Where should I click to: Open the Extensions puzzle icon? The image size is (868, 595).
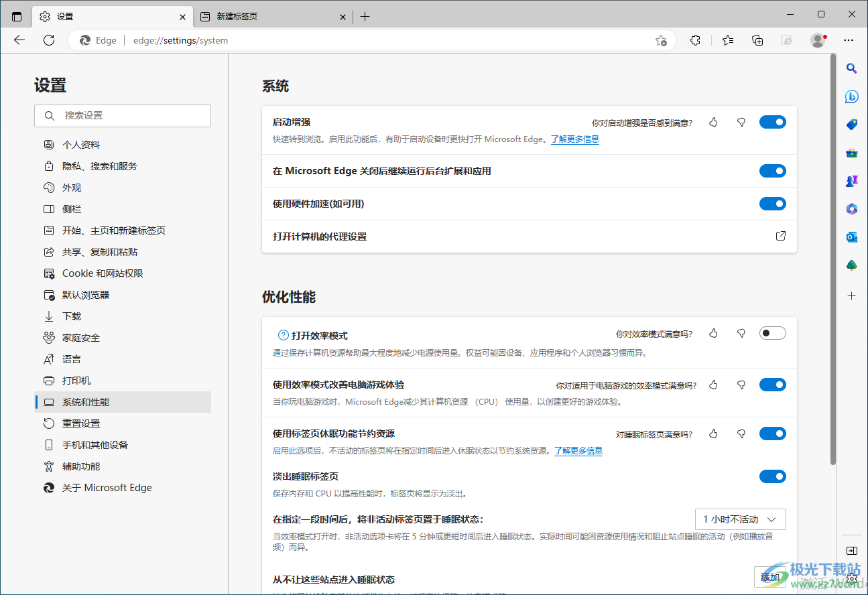click(696, 40)
